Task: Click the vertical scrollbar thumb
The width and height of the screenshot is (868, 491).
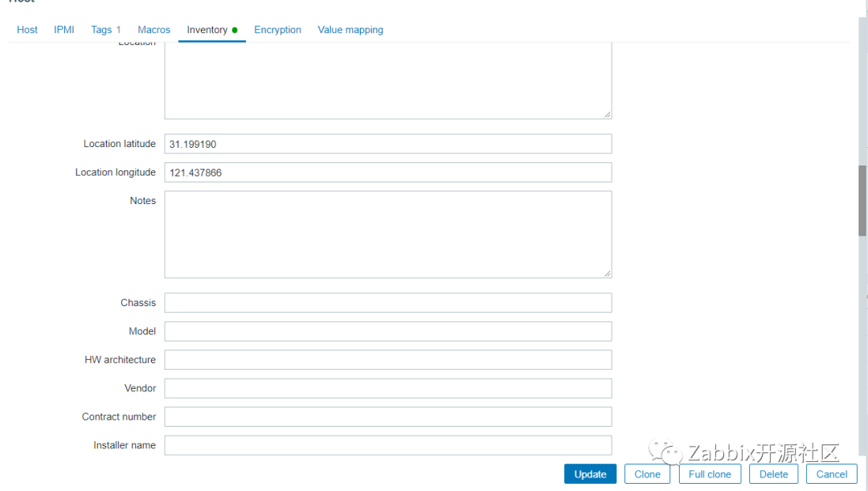Action: point(862,200)
